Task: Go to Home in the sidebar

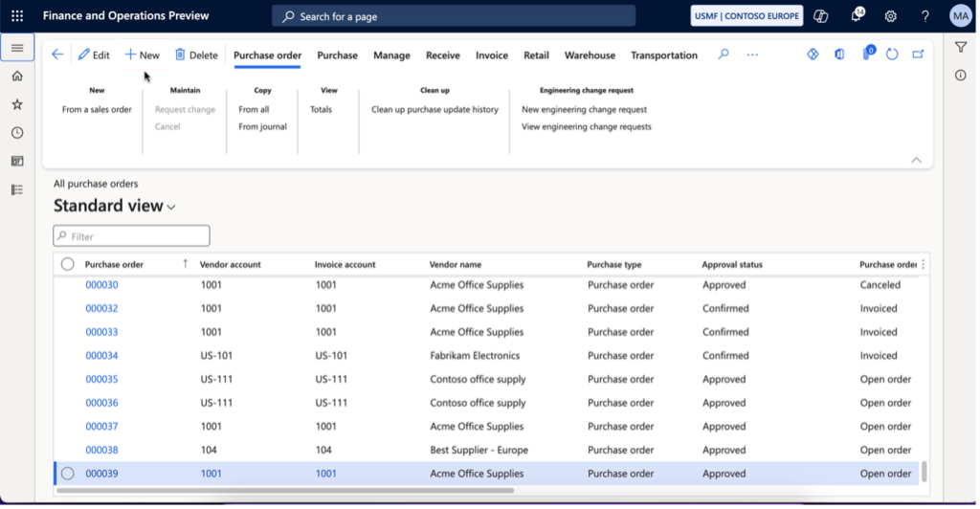Action: 17,77
